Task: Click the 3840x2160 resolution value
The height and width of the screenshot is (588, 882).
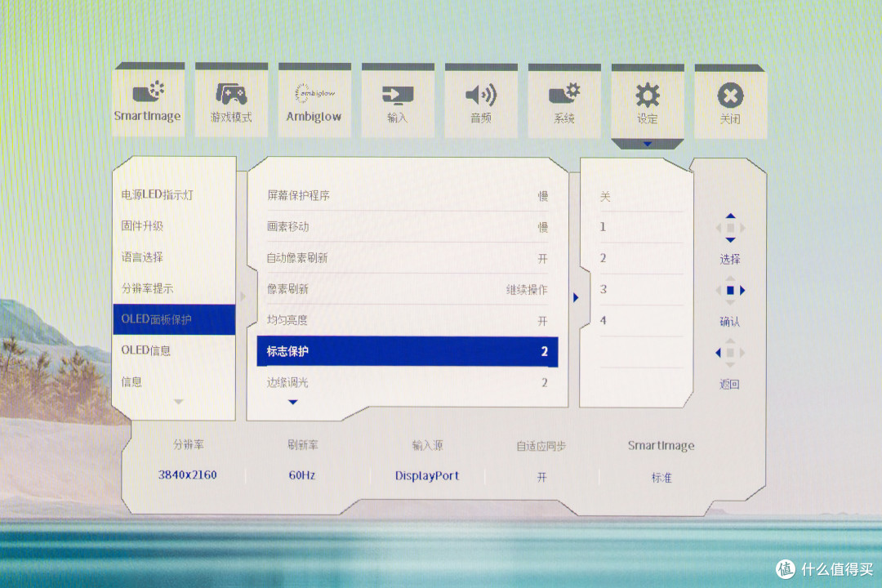Action: (x=187, y=475)
